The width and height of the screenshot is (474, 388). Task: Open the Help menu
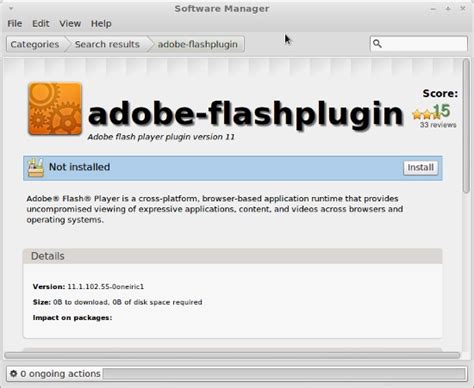(x=101, y=24)
